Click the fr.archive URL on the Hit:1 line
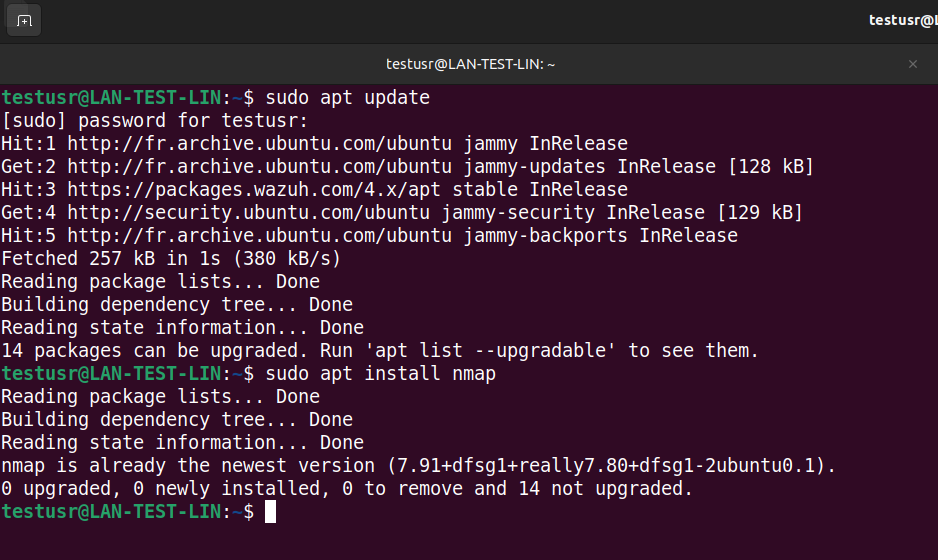The height and width of the screenshot is (560, 938). pyautogui.click(x=259, y=144)
